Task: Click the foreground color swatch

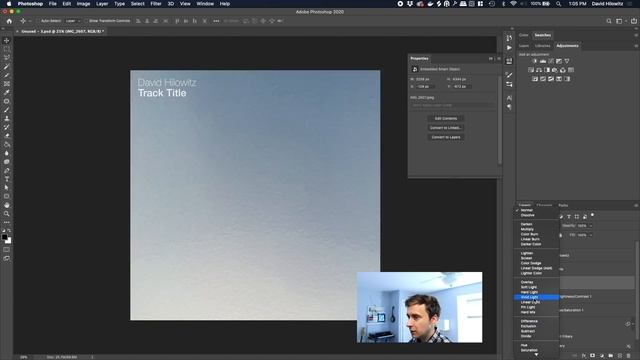Action: [4, 237]
